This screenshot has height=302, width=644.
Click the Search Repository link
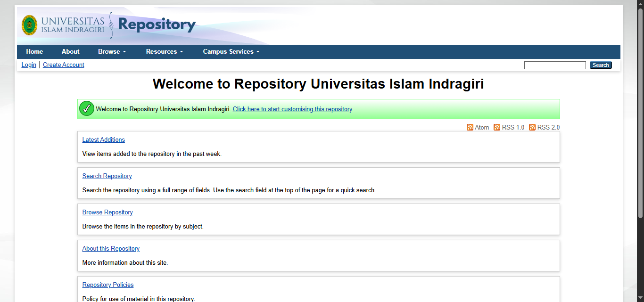pyautogui.click(x=107, y=176)
